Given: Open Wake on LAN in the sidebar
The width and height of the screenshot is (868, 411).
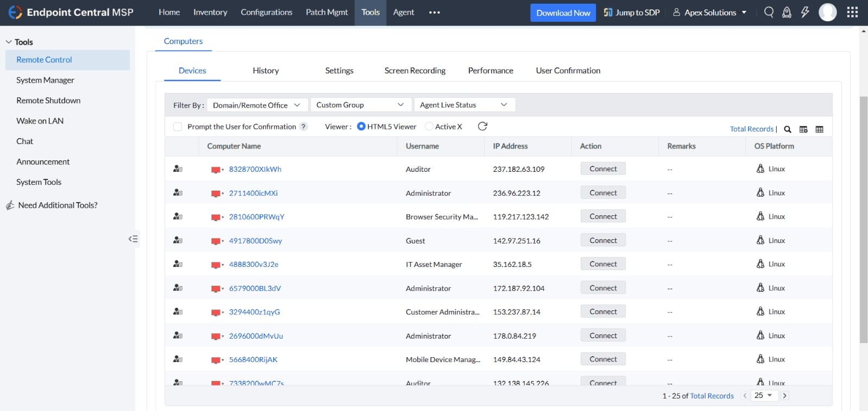Looking at the screenshot, I should click(40, 121).
